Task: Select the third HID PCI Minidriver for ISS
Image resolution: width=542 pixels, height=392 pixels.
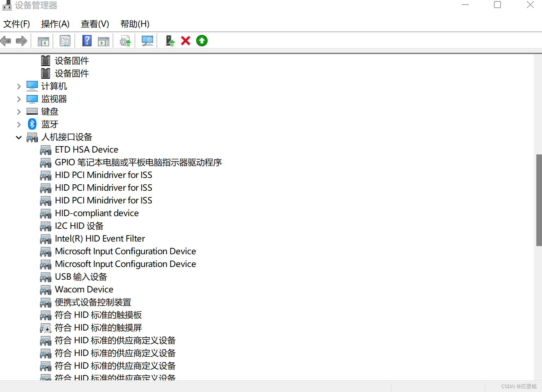Action: 104,201
